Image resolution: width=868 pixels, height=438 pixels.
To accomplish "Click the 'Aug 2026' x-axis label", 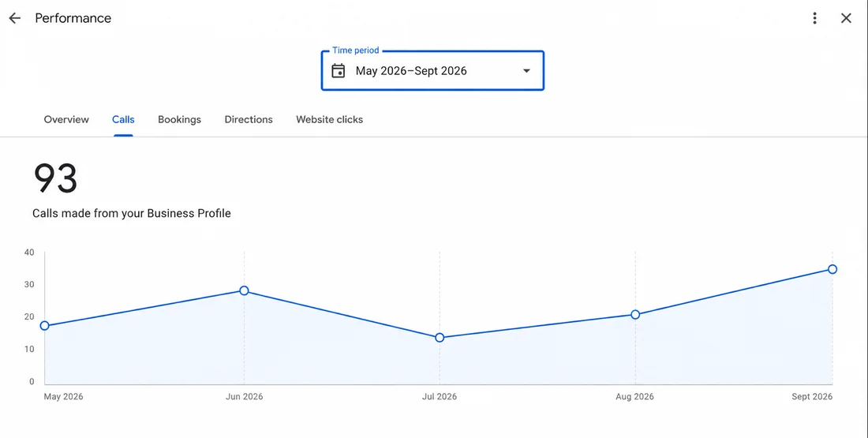I will tap(634, 396).
